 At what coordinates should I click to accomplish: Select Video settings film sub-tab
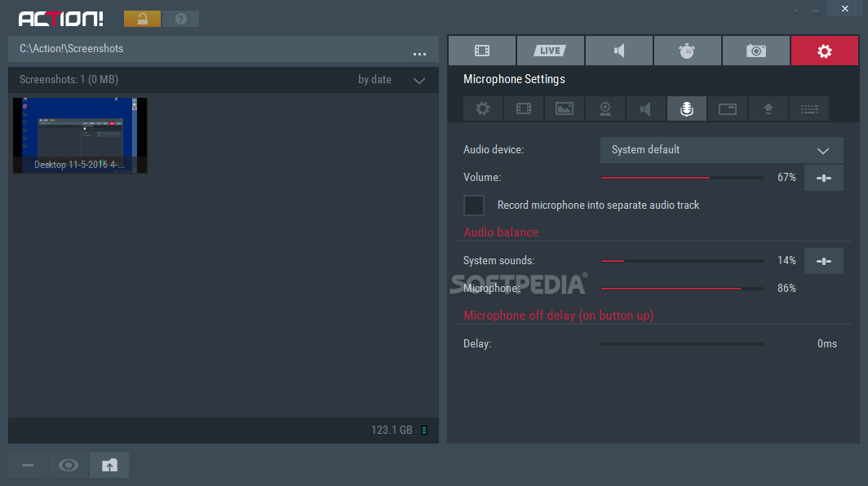pyautogui.click(x=524, y=108)
